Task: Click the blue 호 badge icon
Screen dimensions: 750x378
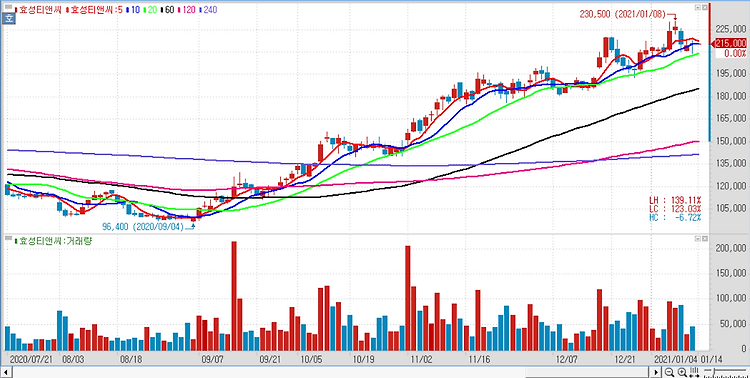Action: click(8, 19)
